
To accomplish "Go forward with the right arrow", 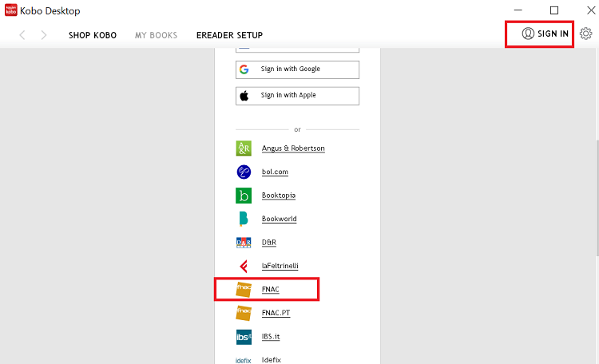I will pos(44,35).
